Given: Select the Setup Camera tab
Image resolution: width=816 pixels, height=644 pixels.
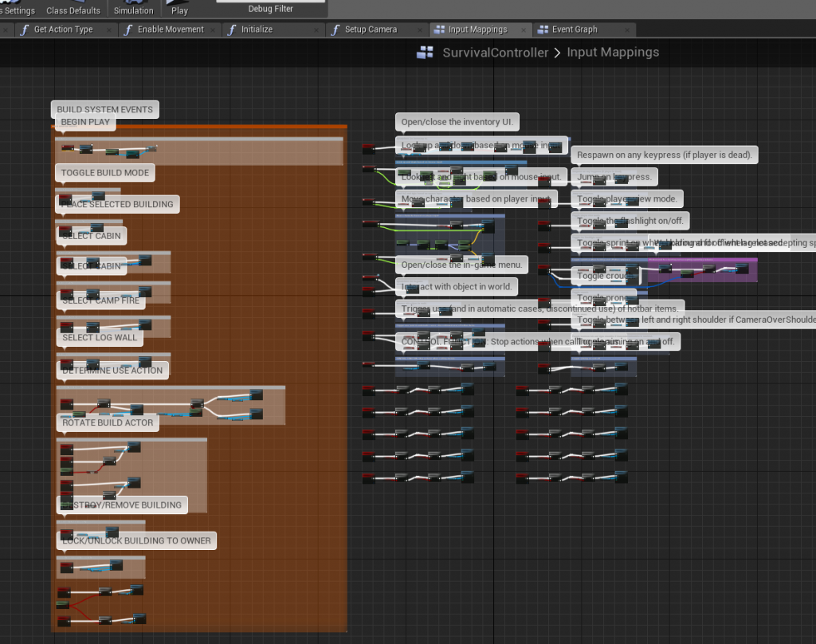Looking at the screenshot, I should (x=371, y=29).
